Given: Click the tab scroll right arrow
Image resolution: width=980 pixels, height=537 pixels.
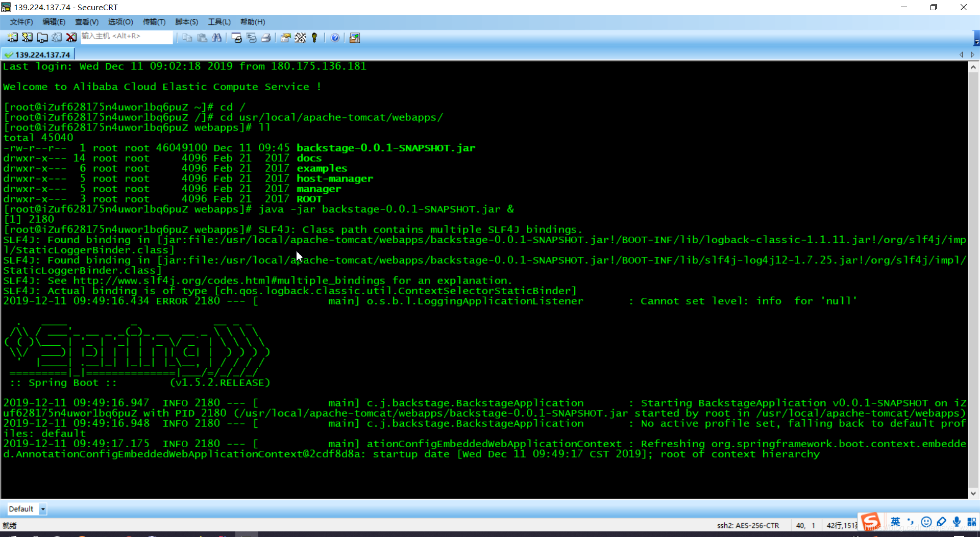Looking at the screenshot, I should pyautogui.click(x=972, y=55).
